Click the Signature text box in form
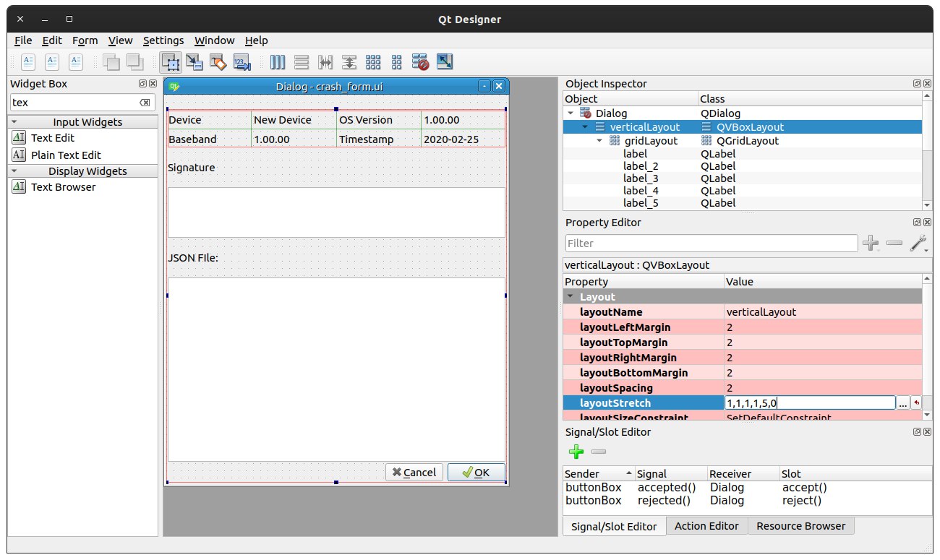The width and height of the screenshot is (940, 560). [336, 212]
